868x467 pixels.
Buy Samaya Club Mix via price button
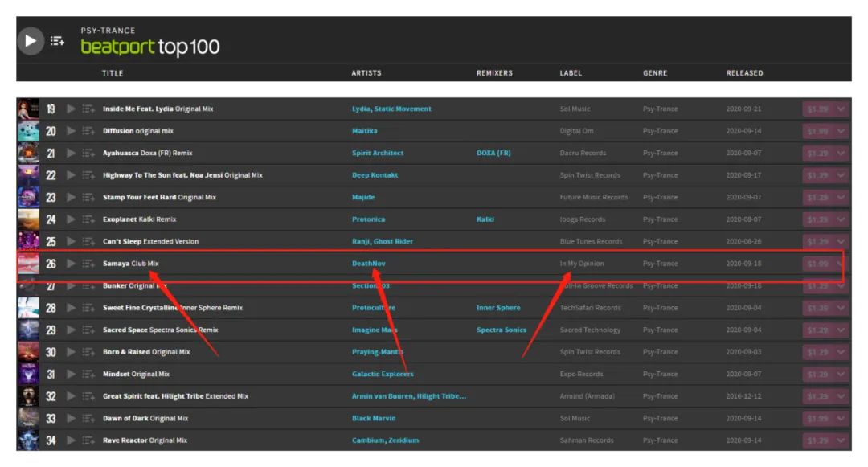tap(818, 264)
